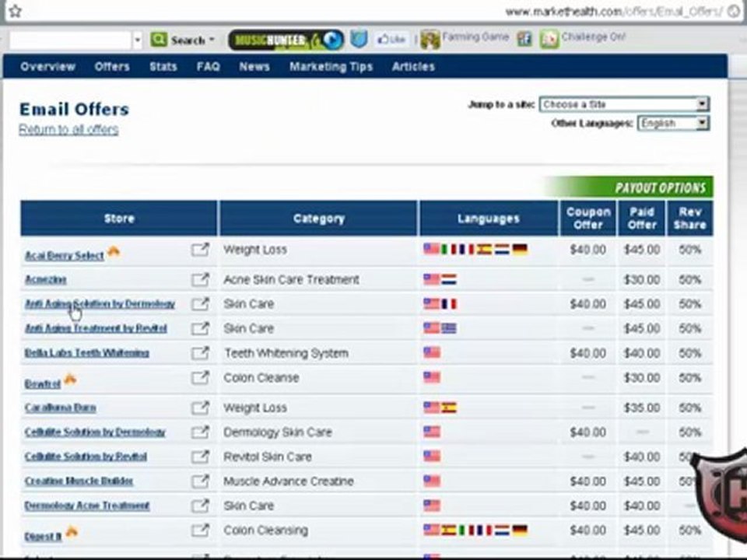Open external icon for Cellulite Solution by Revitol
This screenshot has height=560, width=747.
click(200, 457)
